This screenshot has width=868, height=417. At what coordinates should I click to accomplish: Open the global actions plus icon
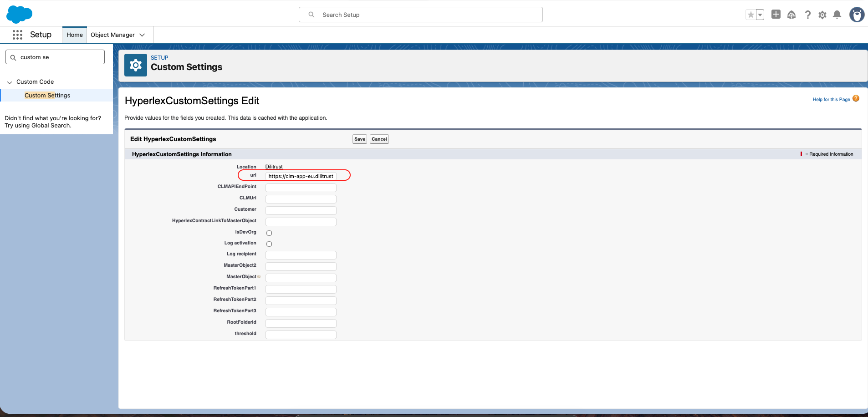click(x=776, y=15)
